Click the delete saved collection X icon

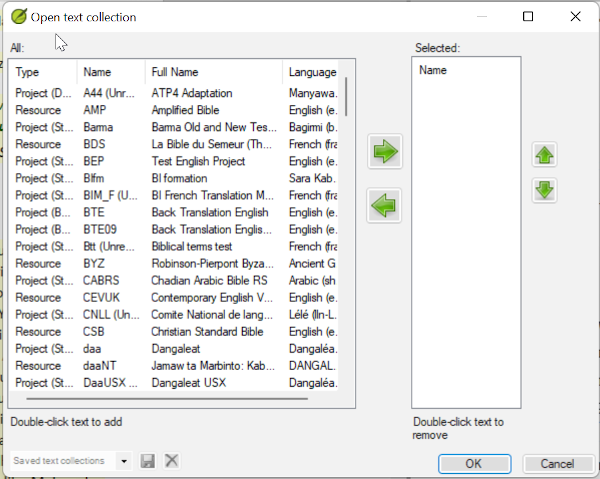click(171, 461)
